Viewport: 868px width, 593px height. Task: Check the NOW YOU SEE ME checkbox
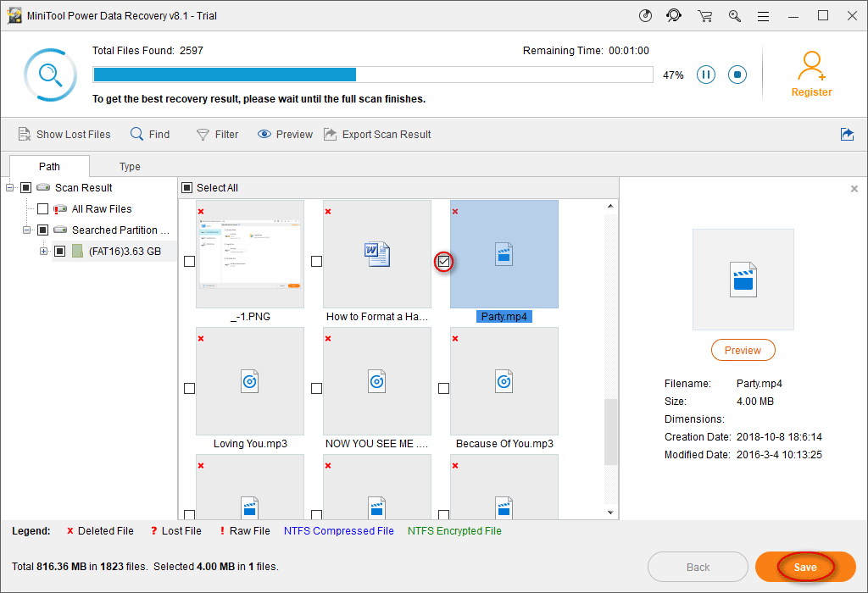click(x=317, y=388)
